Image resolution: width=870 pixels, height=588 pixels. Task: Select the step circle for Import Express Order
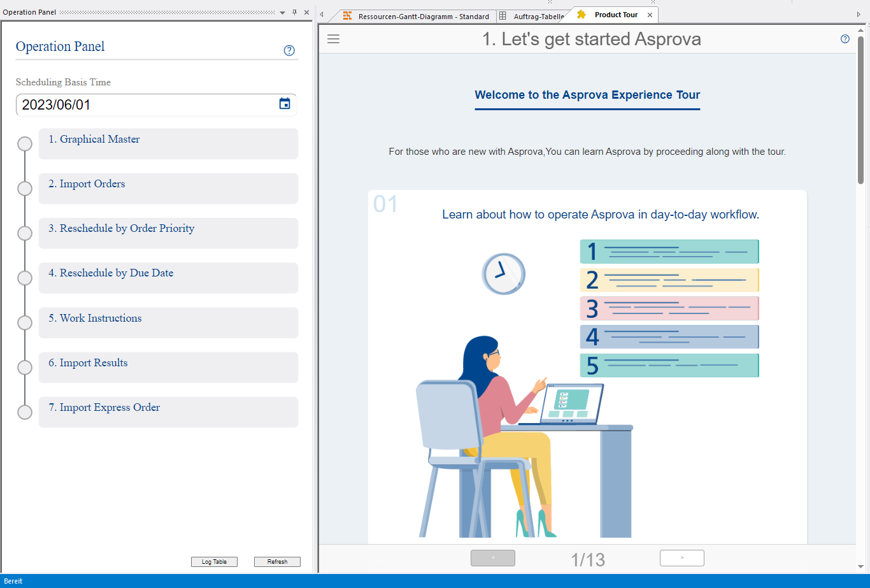pyautogui.click(x=25, y=412)
